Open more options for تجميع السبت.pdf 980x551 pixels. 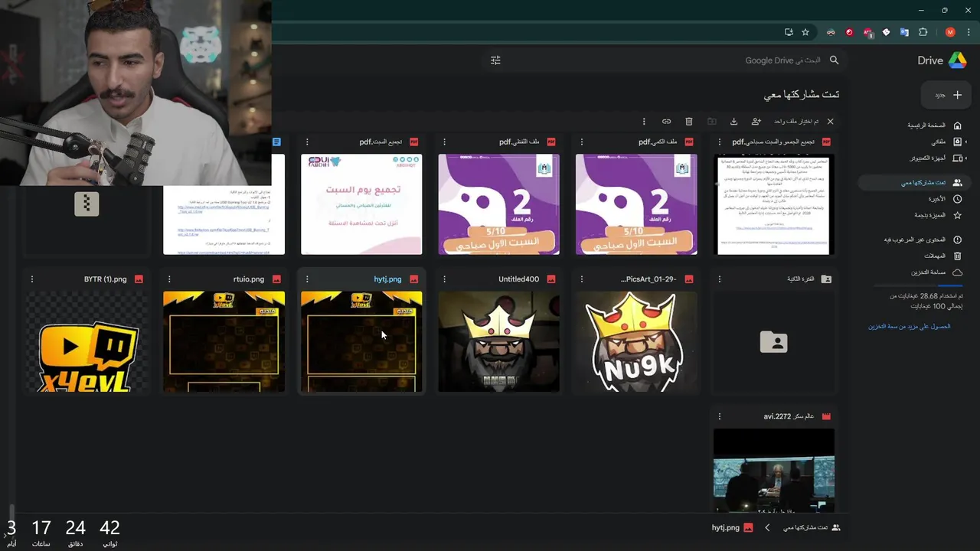[307, 142]
